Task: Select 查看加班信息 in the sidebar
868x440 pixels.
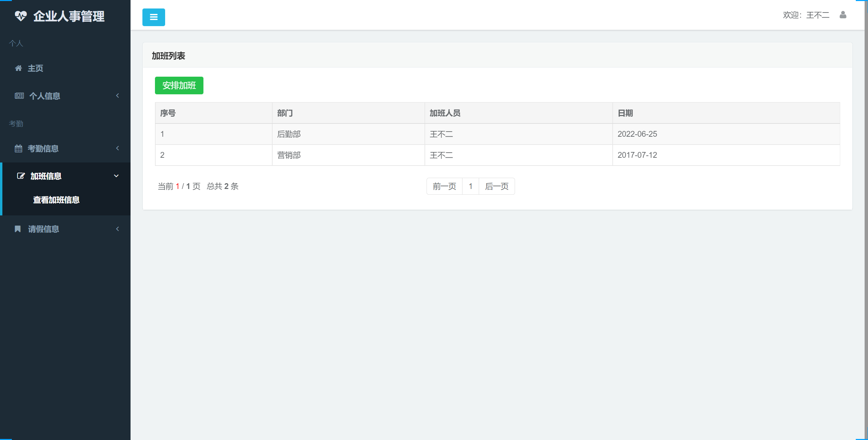Action: coord(56,200)
